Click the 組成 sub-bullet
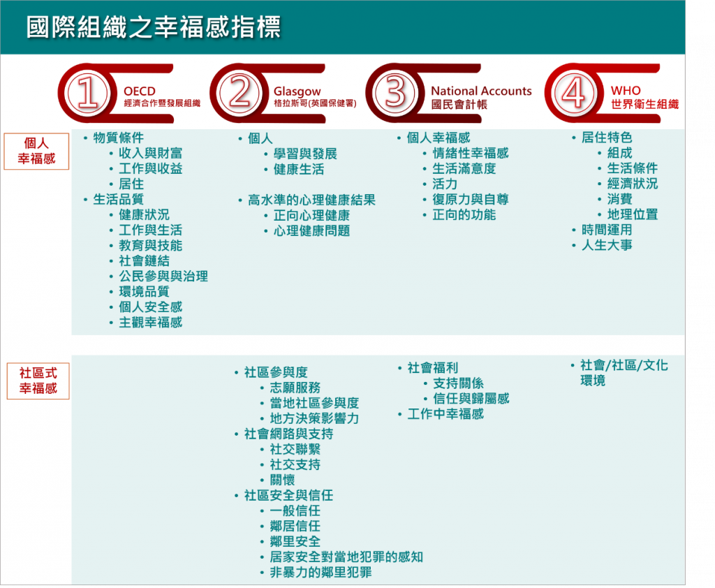Screen dimensions: 715x588 (x=620, y=153)
